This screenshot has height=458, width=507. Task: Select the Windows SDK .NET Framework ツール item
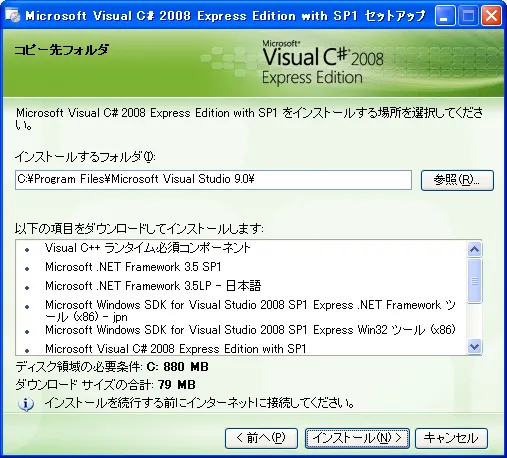tap(250, 311)
